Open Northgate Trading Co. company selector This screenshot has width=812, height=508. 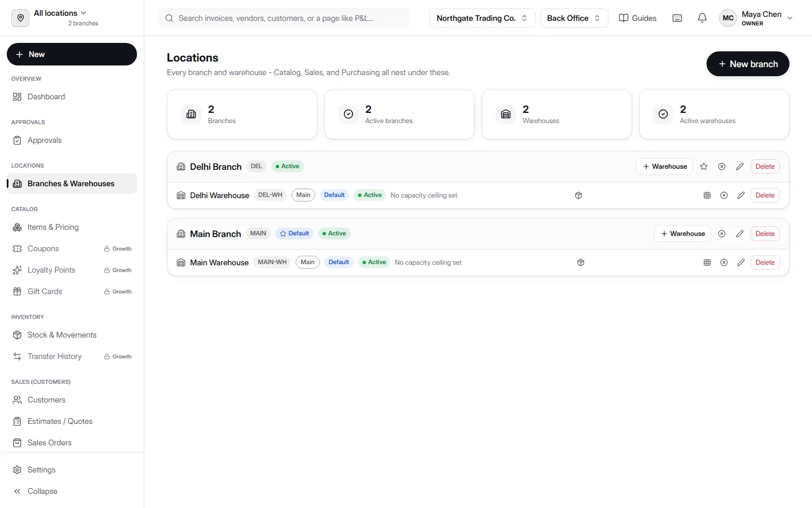pyautogui.click(x=482, y=18)
